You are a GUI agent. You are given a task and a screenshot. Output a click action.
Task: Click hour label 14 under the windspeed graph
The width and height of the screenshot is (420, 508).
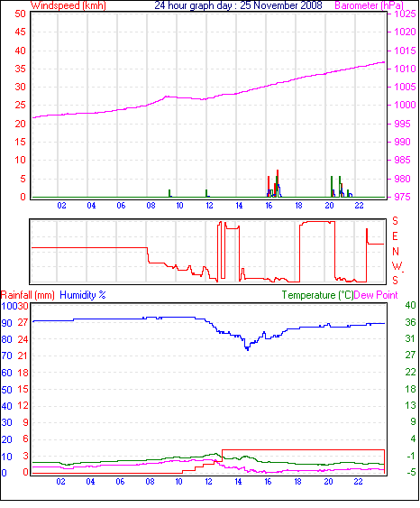[x=239, y=206]
